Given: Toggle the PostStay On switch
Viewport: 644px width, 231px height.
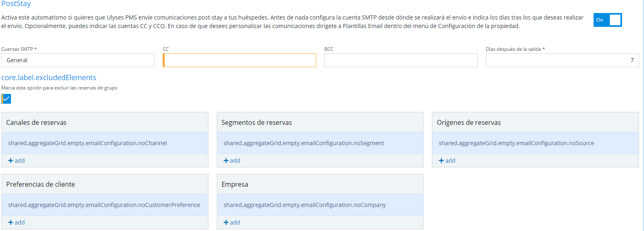Looking at the screenshot, I should click(x=607, y=20).
